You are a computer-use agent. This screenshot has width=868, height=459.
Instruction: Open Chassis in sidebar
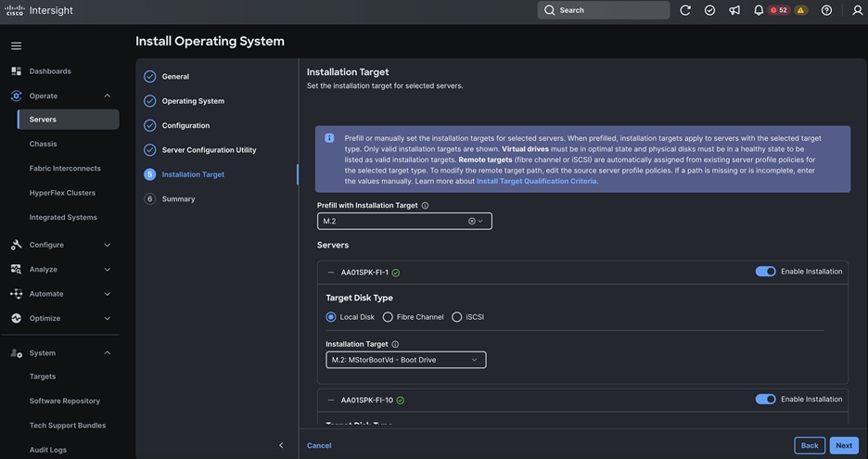pos(44,144)
